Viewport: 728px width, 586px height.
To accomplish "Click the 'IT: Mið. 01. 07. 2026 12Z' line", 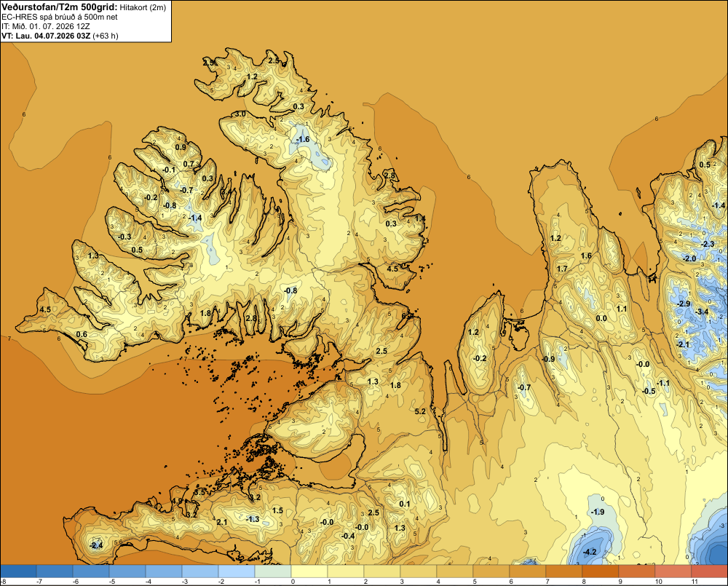I will (x=45, y=26).
